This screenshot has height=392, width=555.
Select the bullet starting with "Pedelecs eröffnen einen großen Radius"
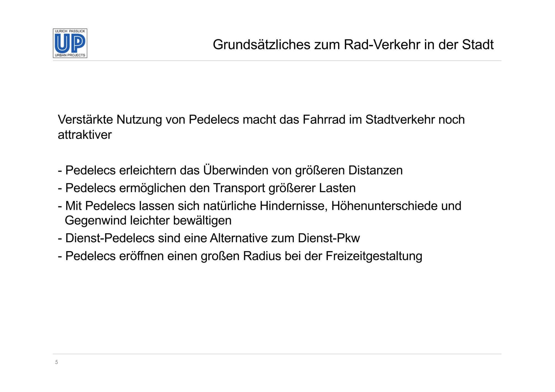240,256
